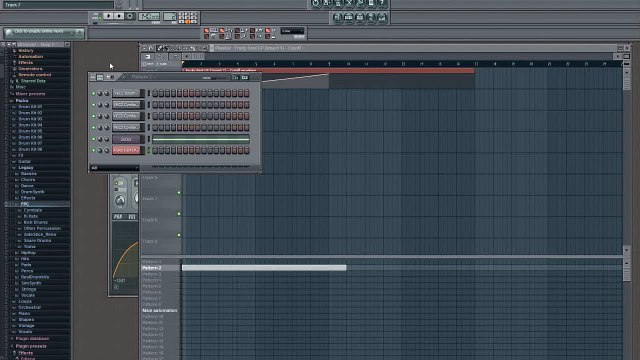Click the red automation clip in playlist
The image size is (640, 360).
click(328, 70)
